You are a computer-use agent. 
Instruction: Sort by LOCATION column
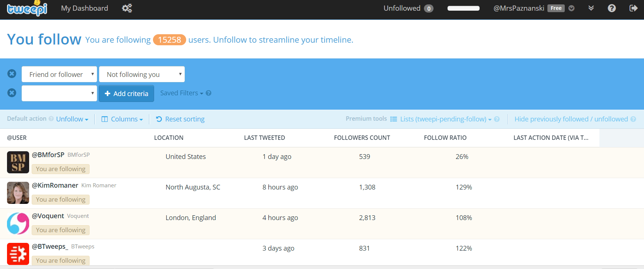(168, 138)
